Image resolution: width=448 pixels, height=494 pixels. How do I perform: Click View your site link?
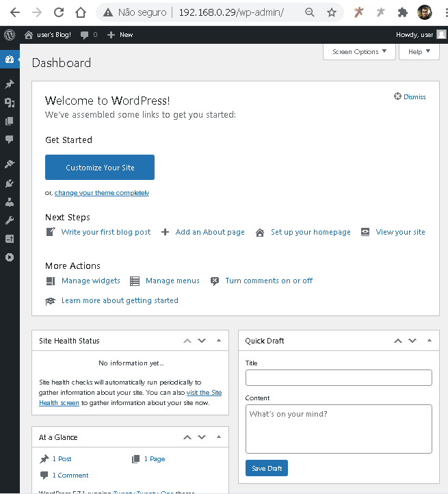[x=400, y=232]
